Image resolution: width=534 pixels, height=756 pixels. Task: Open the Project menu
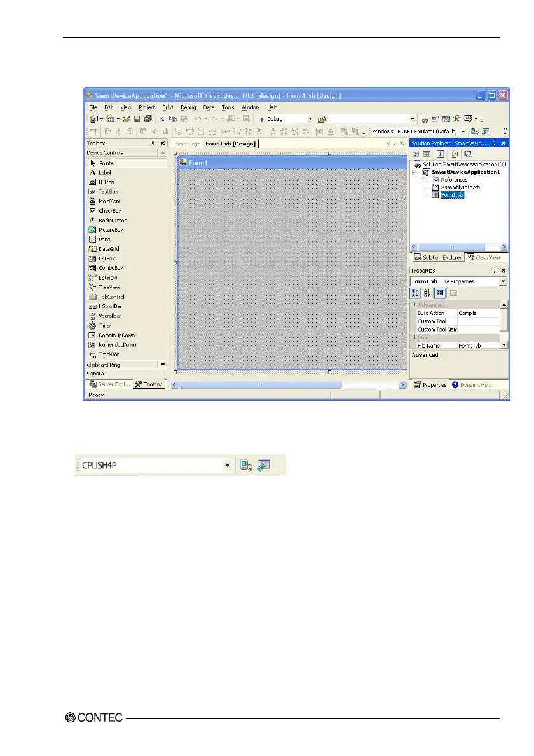(147, 107)
